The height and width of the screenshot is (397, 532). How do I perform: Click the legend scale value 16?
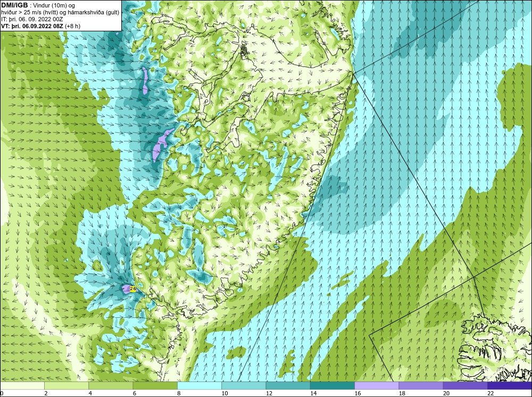358,393
